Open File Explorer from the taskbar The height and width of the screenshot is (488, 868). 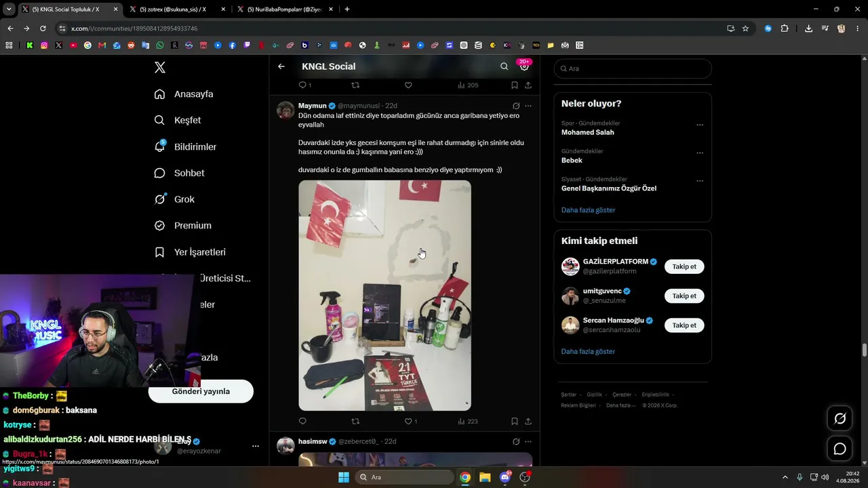click(x=485, y=477)
